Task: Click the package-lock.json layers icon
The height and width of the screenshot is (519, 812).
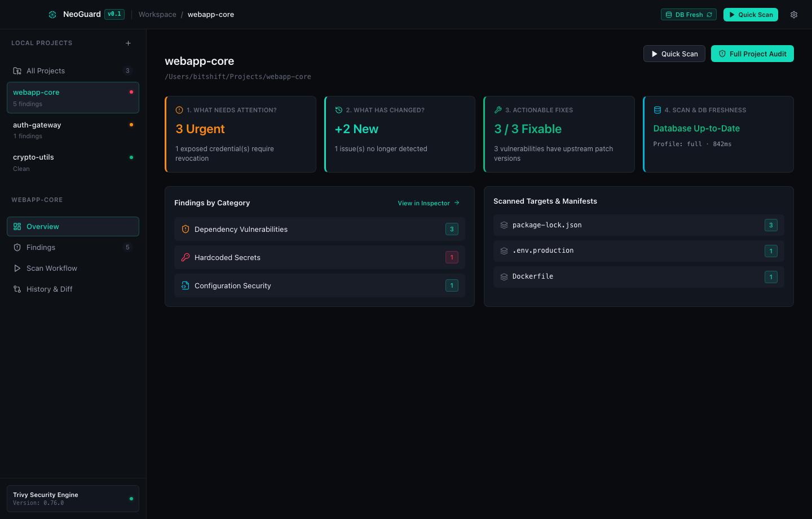Action: (504, 225)
